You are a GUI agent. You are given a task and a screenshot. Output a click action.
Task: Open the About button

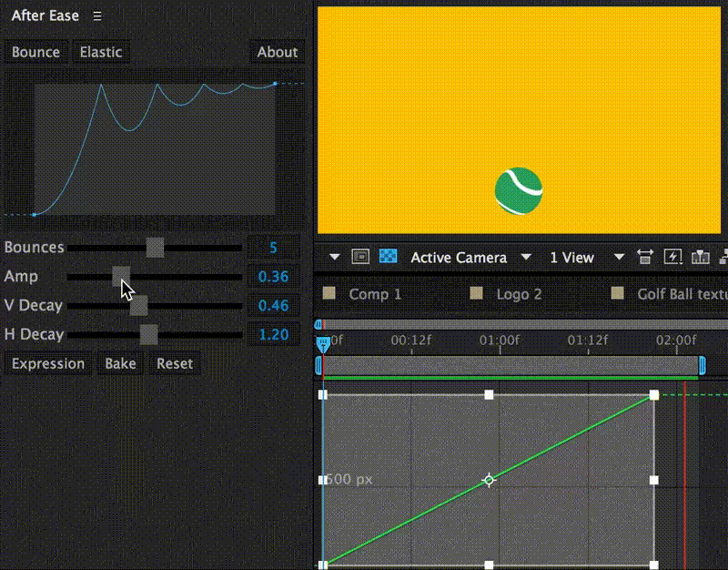pyautogui.click(x=278, y=52)
